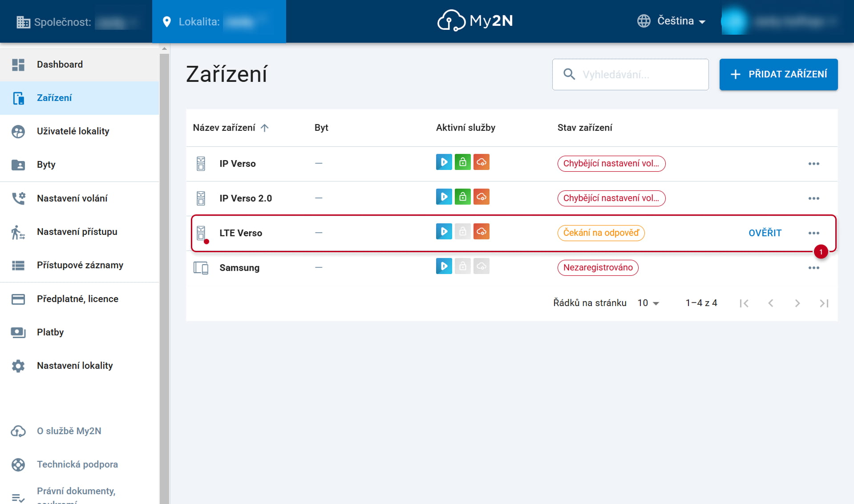Open rows per page dropdown
This screenshot has width=854, height=504.
point(648,303)
